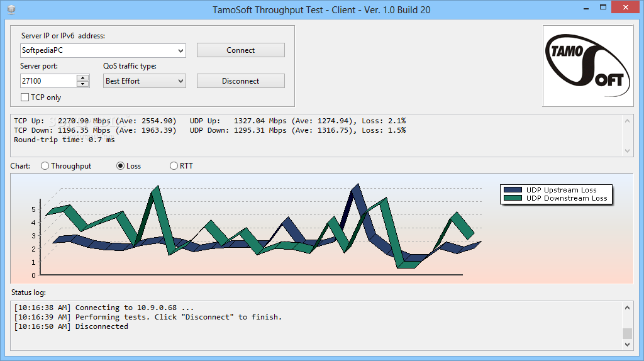The height and width of the screenshot is (361, 644).
Task: Click the UDP Downstream Loss legend swatch
Action: coord(513,198)
